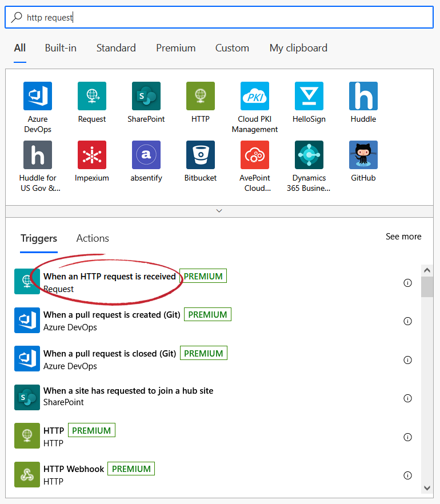Click the HelloSign connector icon
The height and width of the screenshot is (504, 440).
point(309,96)
